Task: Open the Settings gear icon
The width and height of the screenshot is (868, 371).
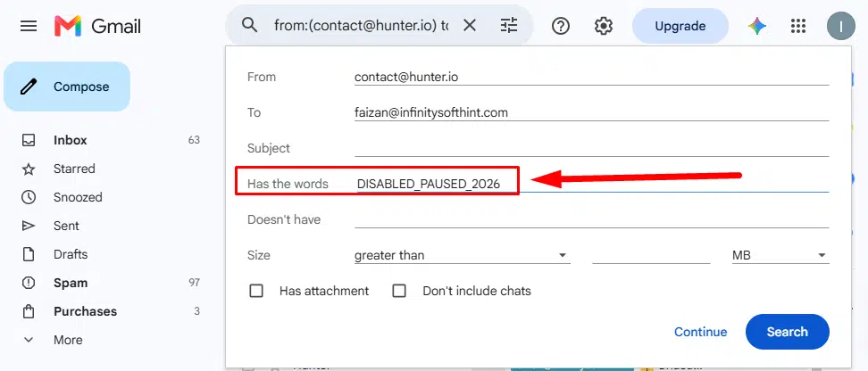Action: (604, 26)
